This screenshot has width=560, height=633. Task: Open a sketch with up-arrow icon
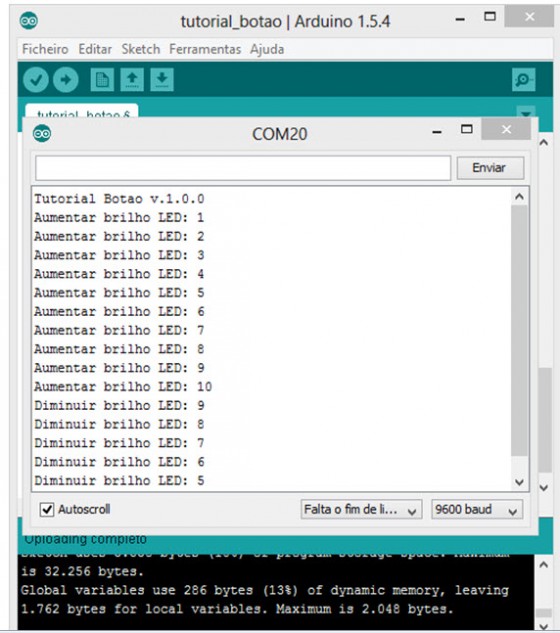132,80
